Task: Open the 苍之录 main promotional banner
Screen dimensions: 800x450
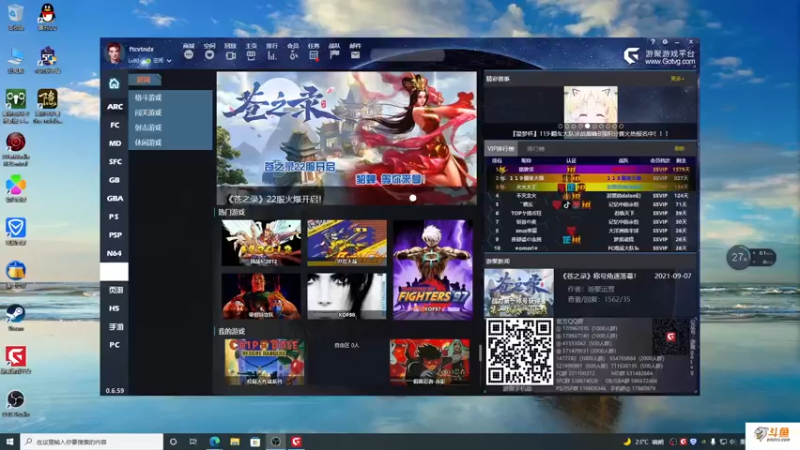Action: pyautogui.click(x=346, y=138)
